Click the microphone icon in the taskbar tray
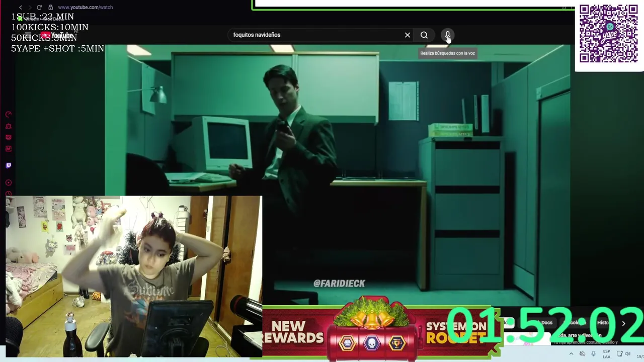This screenshot has height=362, width=644. (x=593, y=353)
